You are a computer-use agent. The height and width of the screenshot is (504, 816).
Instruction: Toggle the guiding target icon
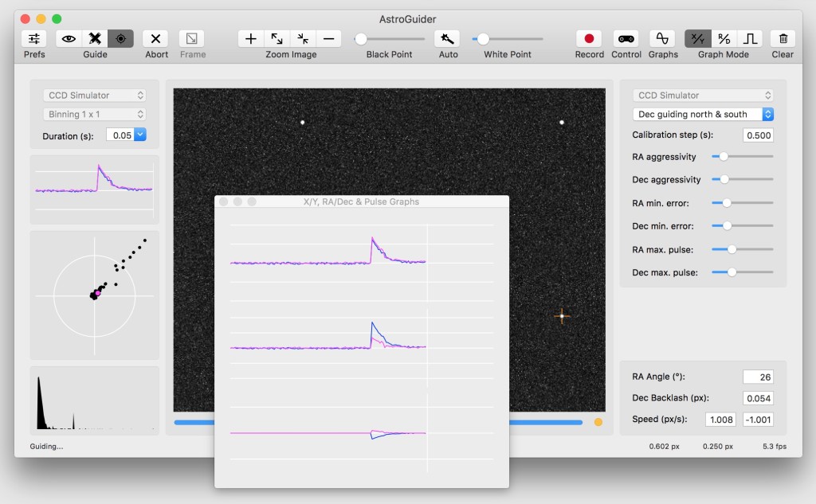point(121,38)
